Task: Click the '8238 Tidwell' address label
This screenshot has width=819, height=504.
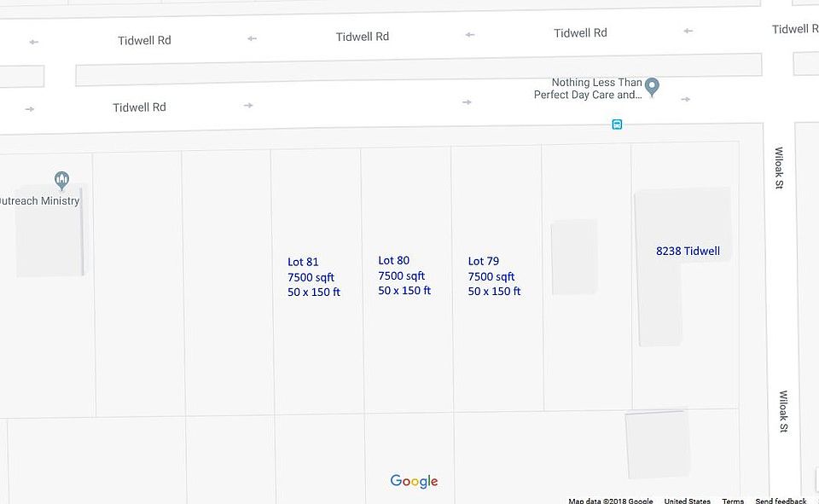Action: click(688, 252)
